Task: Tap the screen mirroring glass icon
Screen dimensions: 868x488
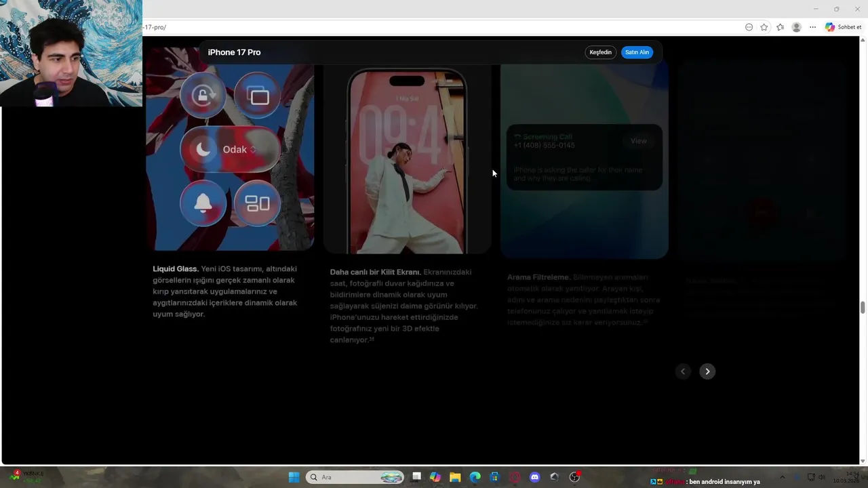Action: point(257,96)
